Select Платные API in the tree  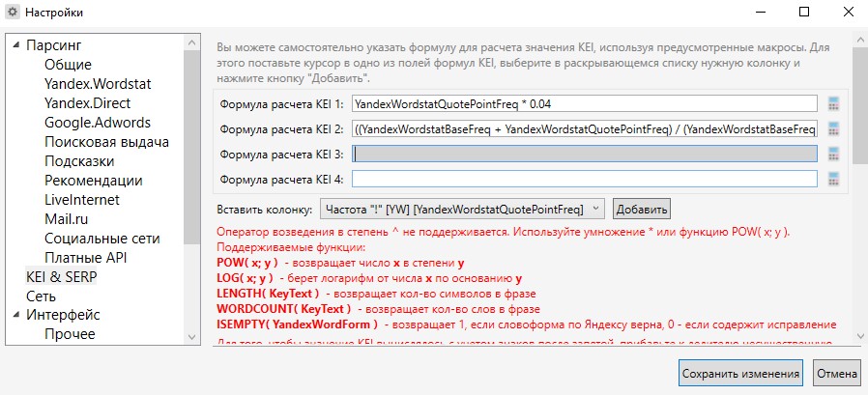(x=86, y=258)
